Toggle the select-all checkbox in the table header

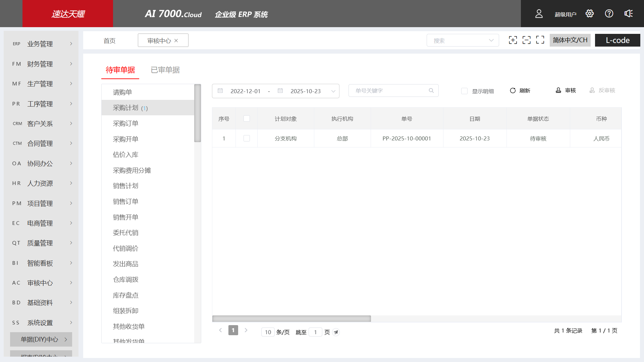point(247,118)
